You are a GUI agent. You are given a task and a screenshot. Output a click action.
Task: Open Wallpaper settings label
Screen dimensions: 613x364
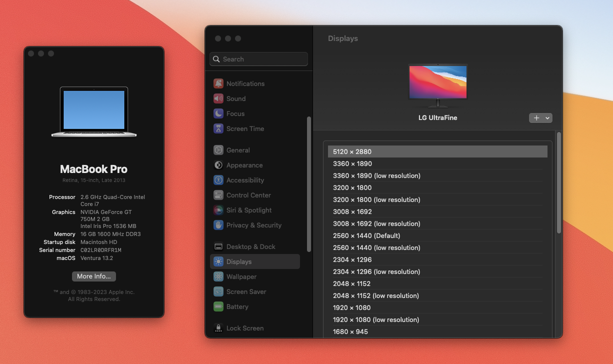[x=241, y=276]
